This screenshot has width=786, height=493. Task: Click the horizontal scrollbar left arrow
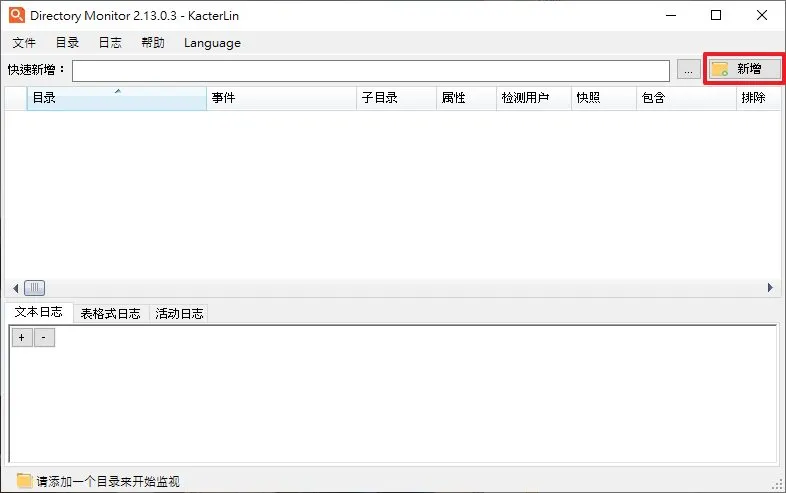(x=16, y=288)
